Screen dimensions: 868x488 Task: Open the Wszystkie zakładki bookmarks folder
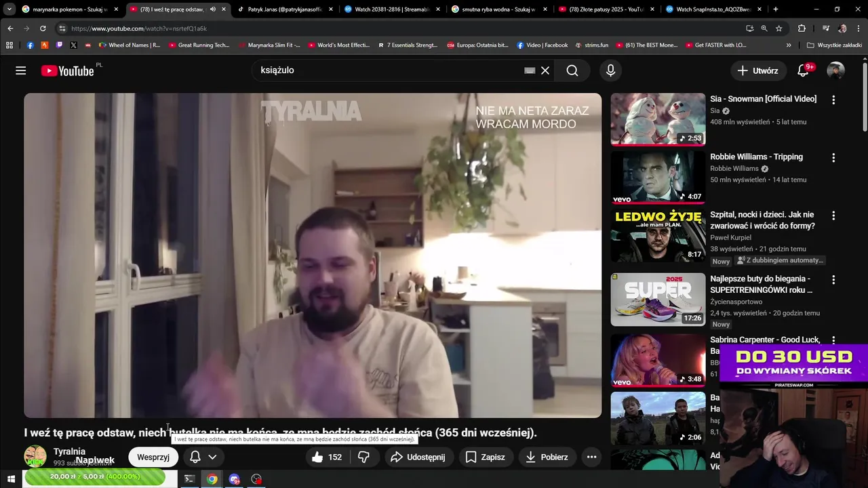click(x=834, y=45)
